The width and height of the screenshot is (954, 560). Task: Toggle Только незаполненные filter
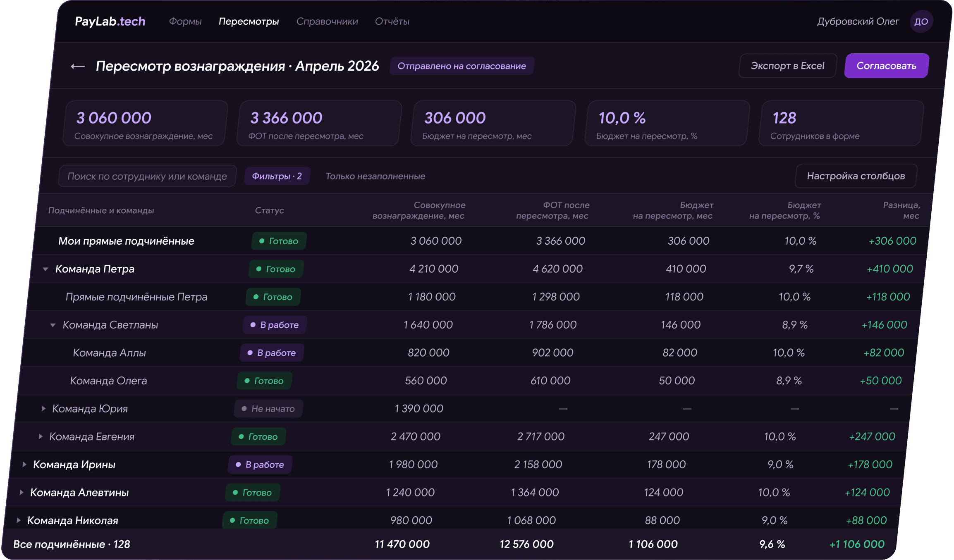pyautogui.click(x=375, y=176)
